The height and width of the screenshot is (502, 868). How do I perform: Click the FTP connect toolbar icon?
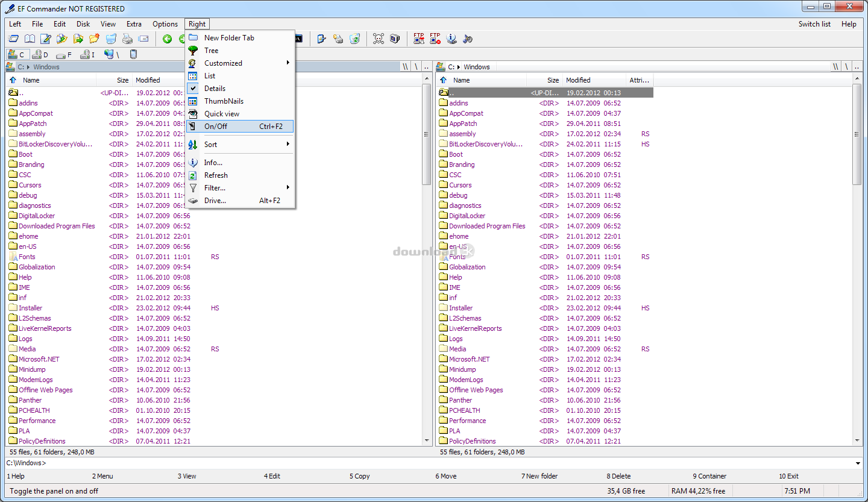pos(419,39)
